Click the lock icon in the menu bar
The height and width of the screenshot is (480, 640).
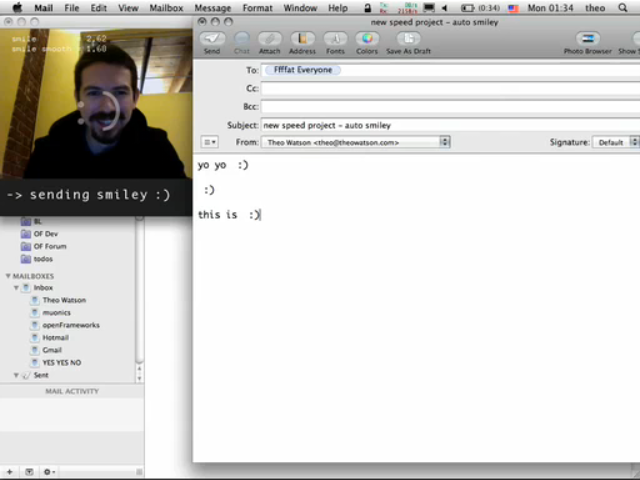coord(367,8)
